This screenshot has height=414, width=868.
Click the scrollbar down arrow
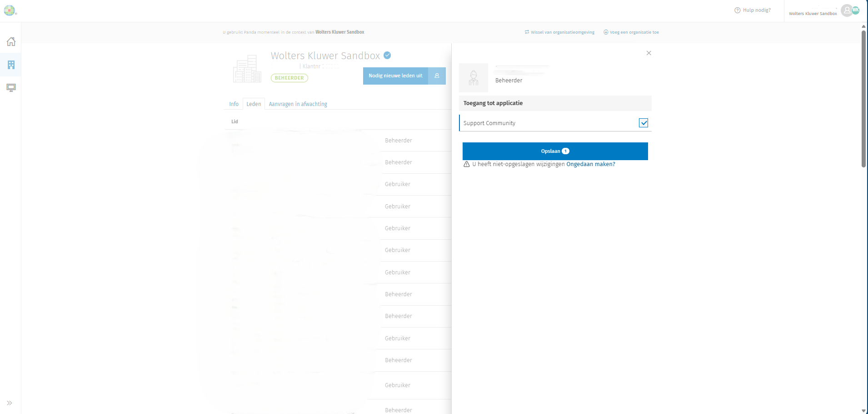(x=864, y=411)
